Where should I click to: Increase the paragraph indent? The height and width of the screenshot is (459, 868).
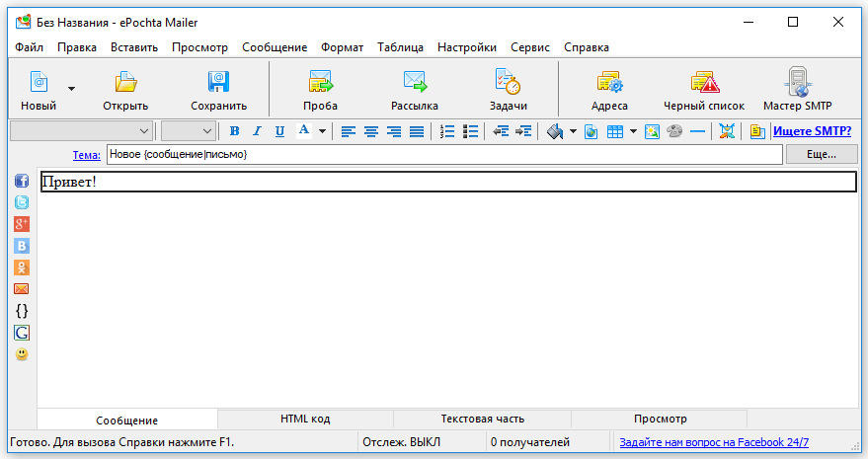pyautogui.click(x=523, y=131)
